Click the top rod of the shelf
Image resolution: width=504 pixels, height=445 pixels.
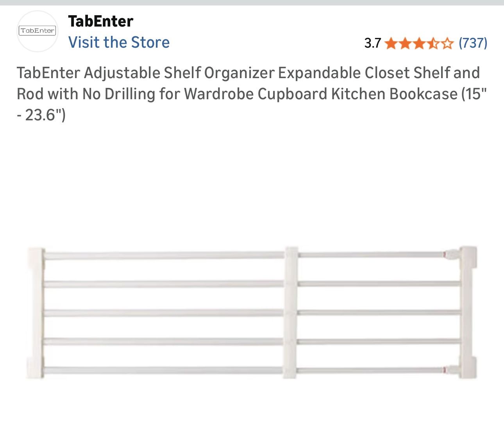[x=164, y=256]
